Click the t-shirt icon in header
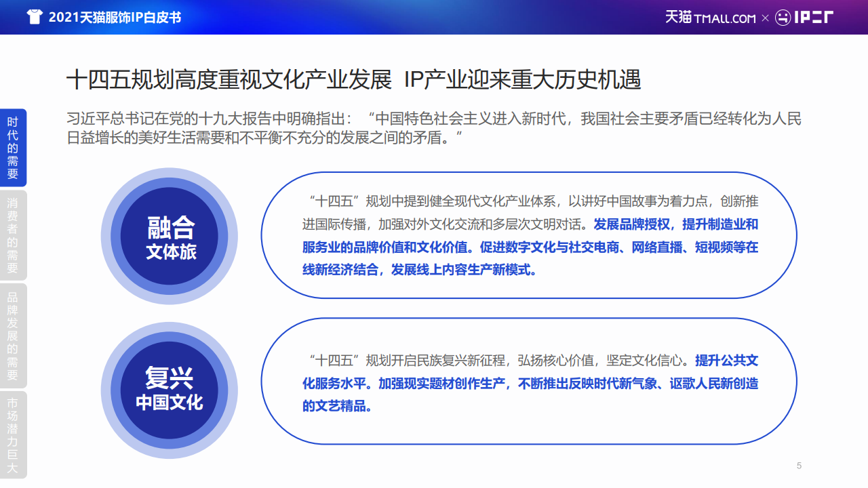This screenshot has width=868, height=488. coord(35,17)
